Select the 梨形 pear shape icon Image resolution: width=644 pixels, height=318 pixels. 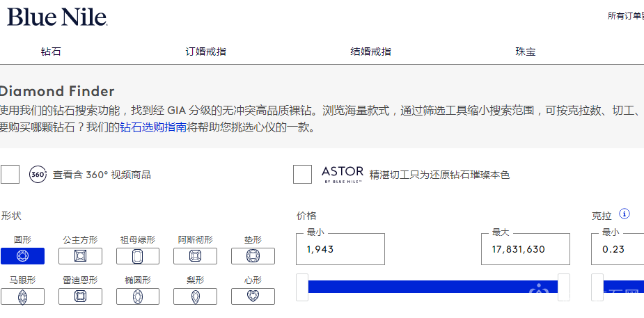tap(194, 296)
